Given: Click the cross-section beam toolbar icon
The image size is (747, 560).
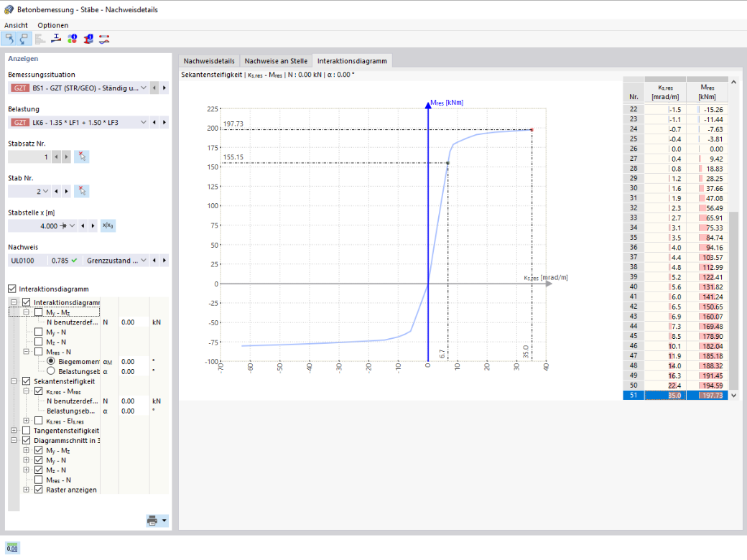Looking at the screenshot, I should 56,39.
